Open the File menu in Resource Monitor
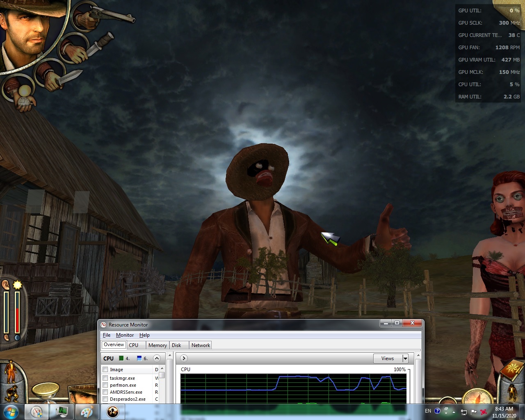The width and height of the screenshot is (525, 420). point(107,335)
